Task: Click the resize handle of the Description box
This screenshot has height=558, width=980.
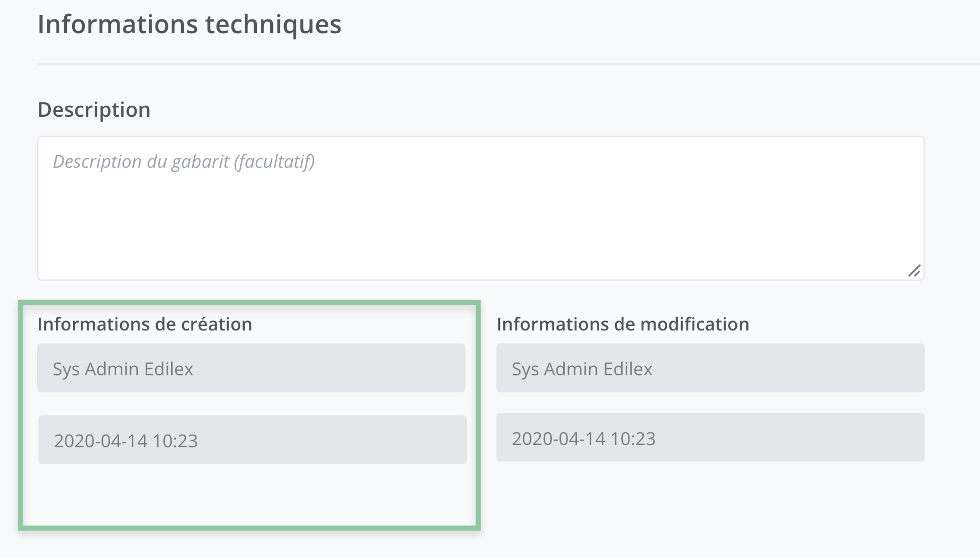Action: point(914,271)
